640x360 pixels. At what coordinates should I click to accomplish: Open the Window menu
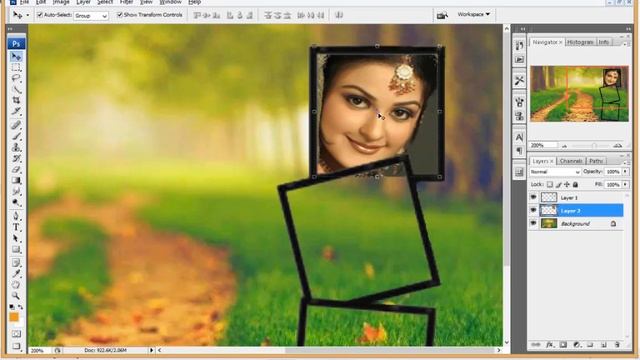(x=170, y=2)
